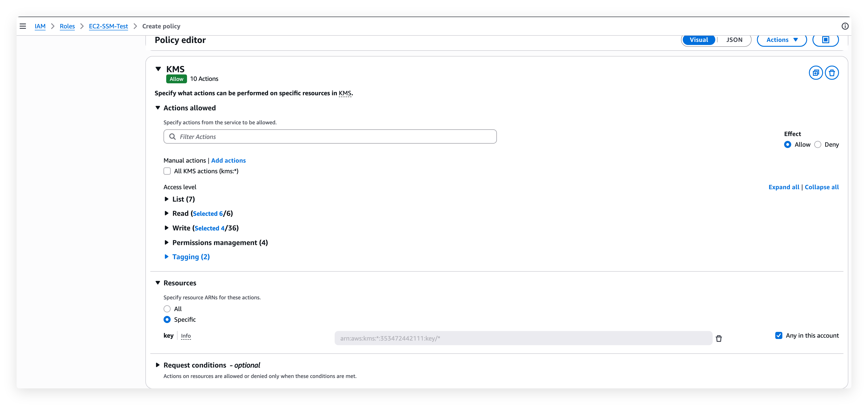Click the info icon in the top corner

point(845,26)
